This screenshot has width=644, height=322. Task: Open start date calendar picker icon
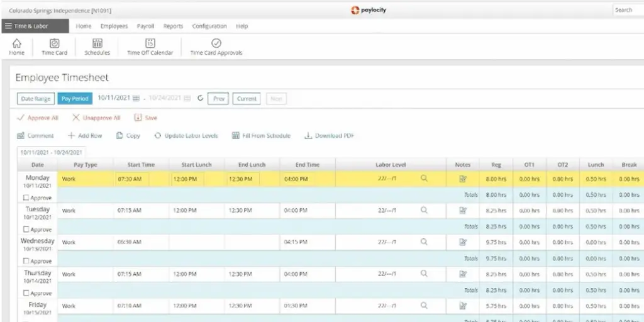coord(136,98)
